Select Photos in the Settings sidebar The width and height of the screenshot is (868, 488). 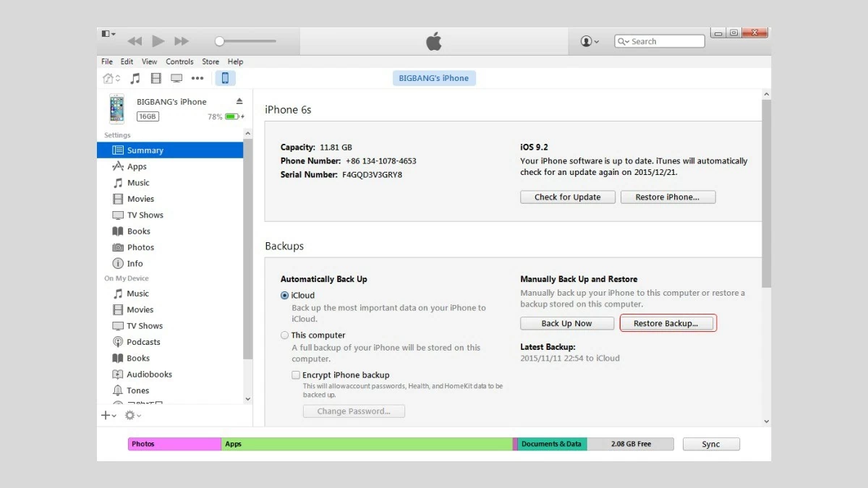[x=140, y=247]
